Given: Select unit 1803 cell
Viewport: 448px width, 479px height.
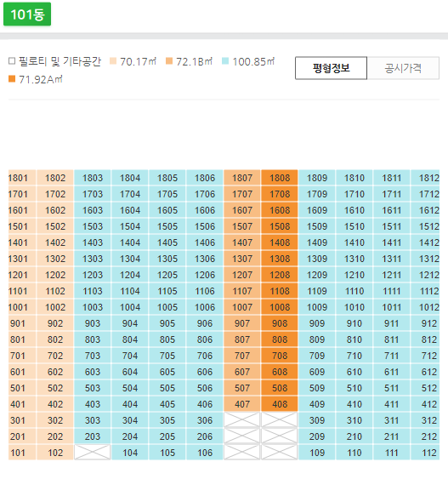Looking at the screenshot, I should [x=93, y=178].
